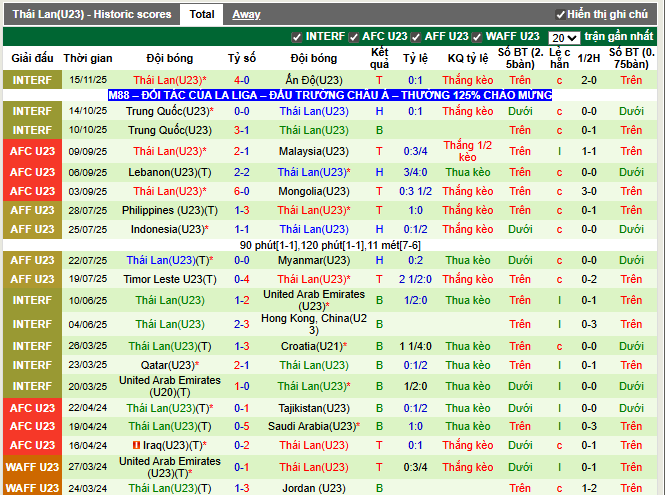Switch to the Away tab

246,14
